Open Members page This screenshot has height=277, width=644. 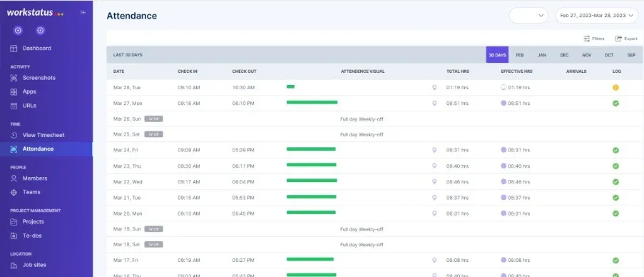(x=34, y=178)
